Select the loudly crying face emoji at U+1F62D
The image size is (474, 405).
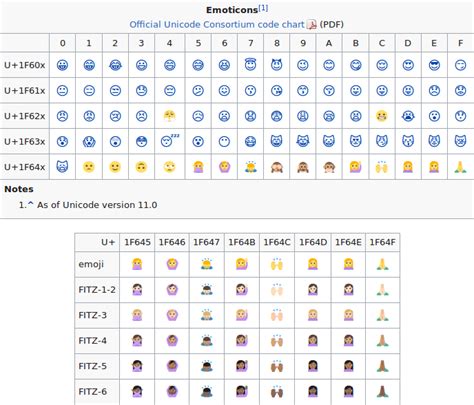click(x=408, y=116)
